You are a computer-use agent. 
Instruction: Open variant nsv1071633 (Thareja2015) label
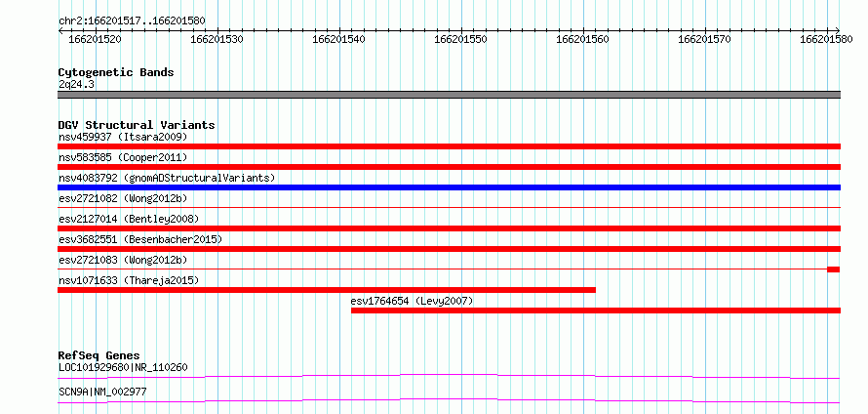pyautogui.click(x=129, y=280)
